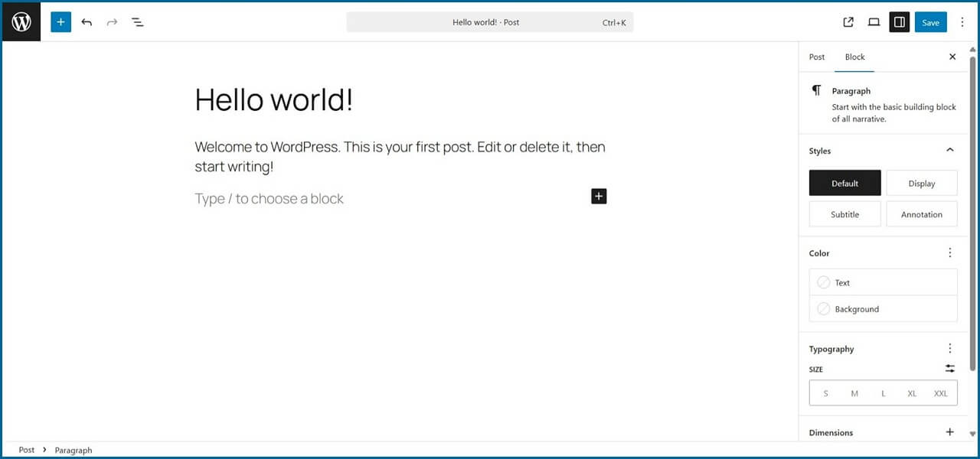Toggle custom font size control
This screenshot has height=459, width=980.
click(950, 369)
